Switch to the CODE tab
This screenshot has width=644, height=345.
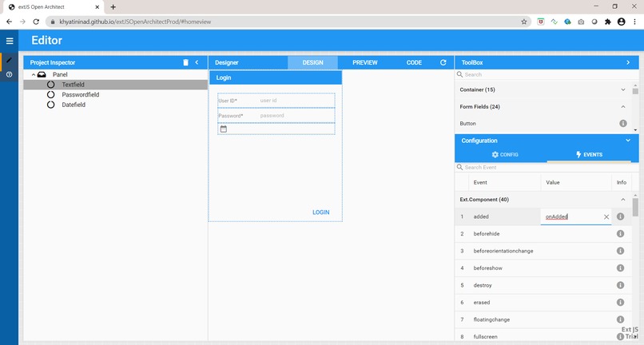(x=414, y=62)
